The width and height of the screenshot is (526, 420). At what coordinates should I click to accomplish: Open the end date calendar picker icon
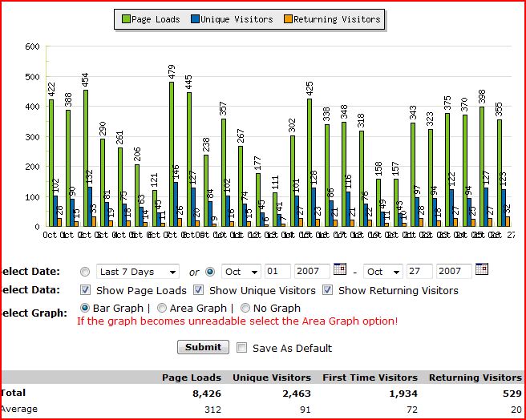(482, 269)
